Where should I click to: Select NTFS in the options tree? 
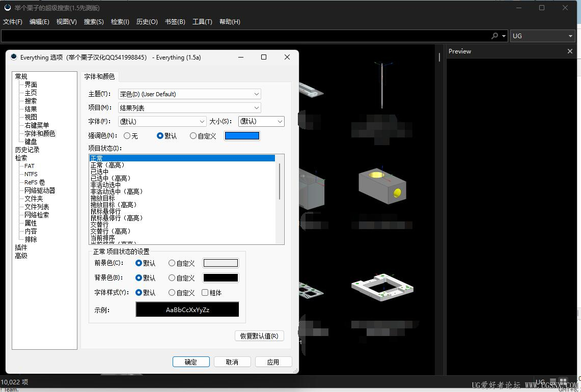[31, 174]
